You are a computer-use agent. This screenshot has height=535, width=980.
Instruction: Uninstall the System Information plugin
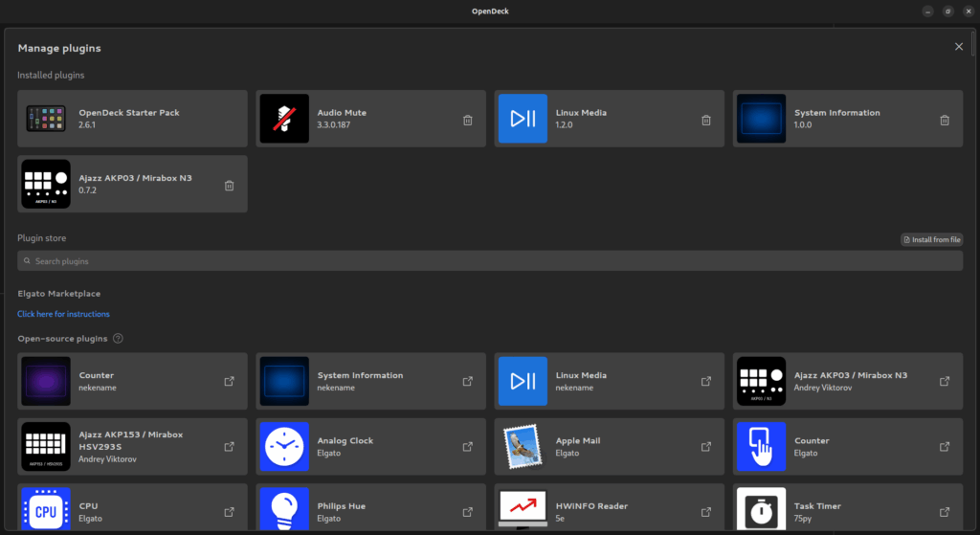click(x=944, y=120)
